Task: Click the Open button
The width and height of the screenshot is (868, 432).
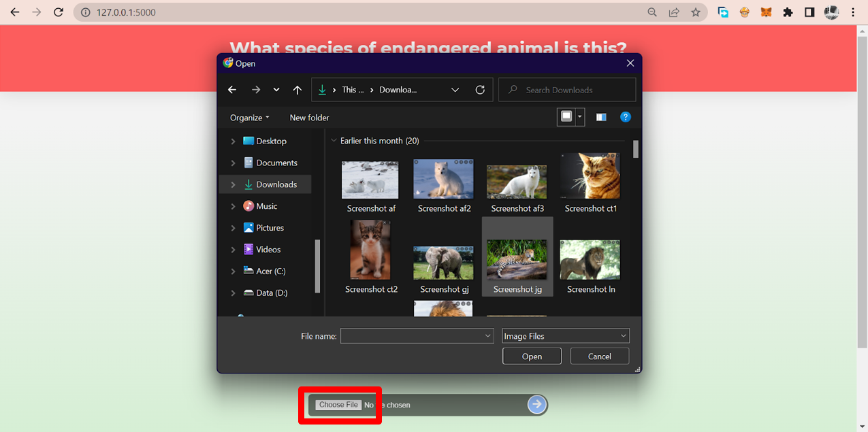Action: point(532,356)
